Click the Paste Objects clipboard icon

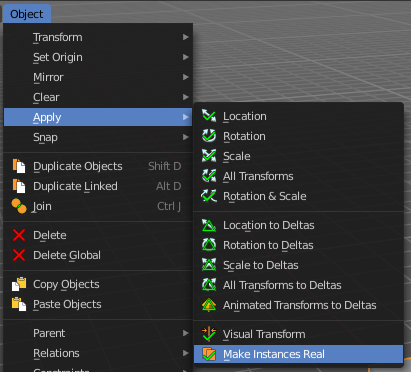tap(19, 304)
